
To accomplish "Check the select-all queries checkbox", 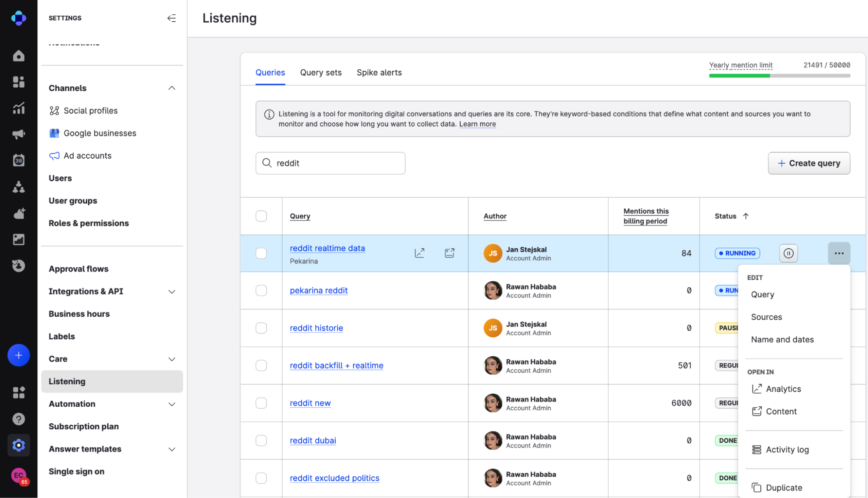I will point(261,216).
